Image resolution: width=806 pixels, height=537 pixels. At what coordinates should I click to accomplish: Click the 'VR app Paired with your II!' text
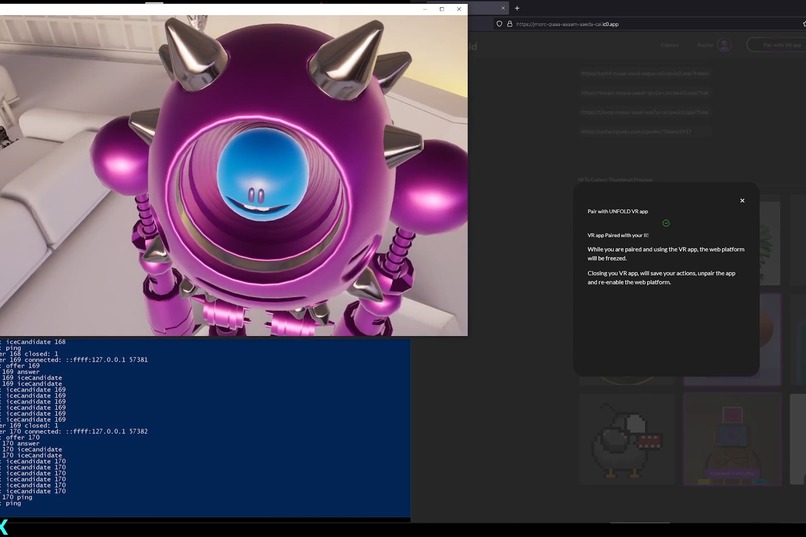618,235
